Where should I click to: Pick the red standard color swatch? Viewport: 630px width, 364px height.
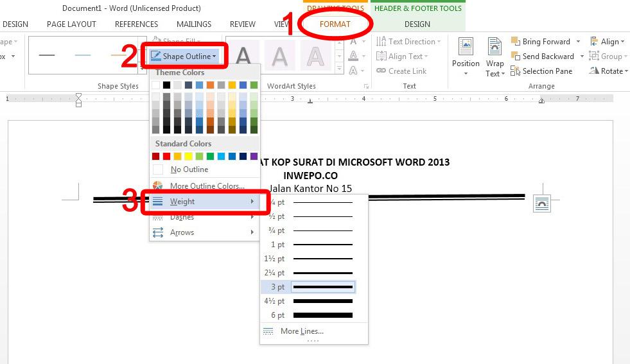(167, 156)
